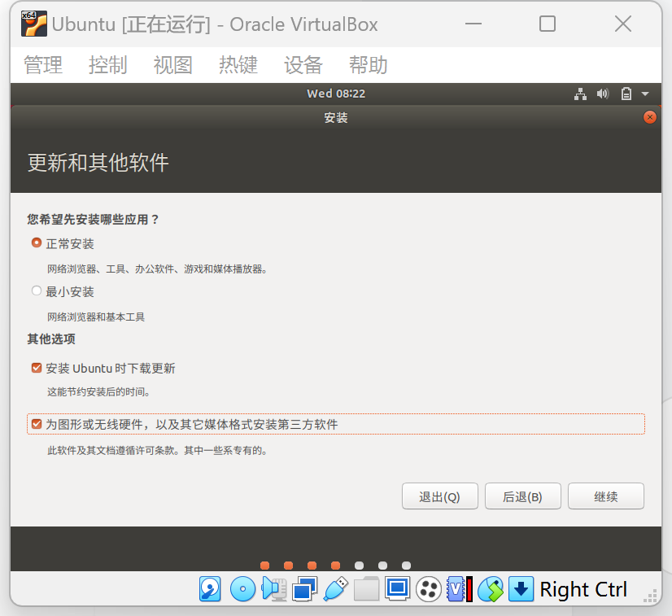This screenshot has height=616, width=672.
Task: Click the network icon in Ubuntu top panel
Action: 581,94
